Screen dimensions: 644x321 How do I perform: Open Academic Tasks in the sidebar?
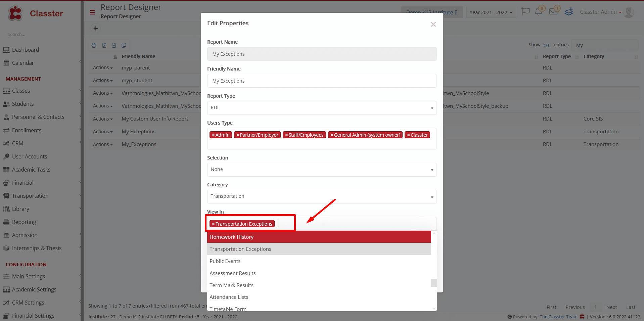31,170
